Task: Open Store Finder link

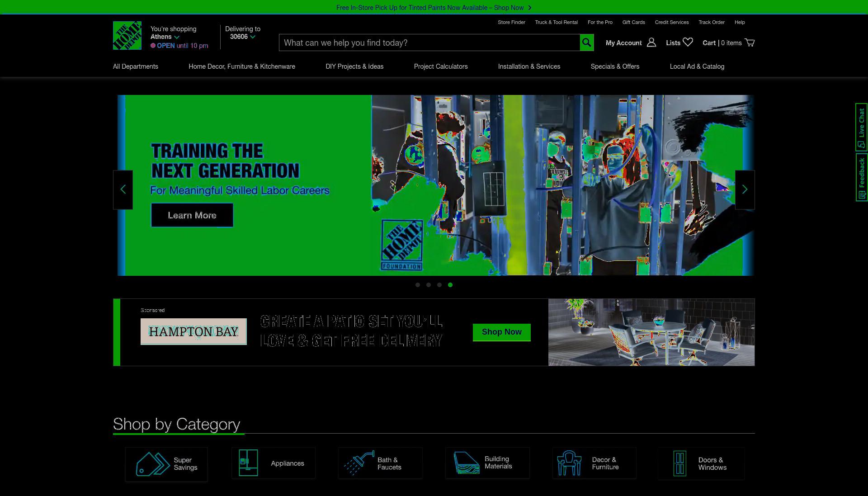Action: click(x=511, y=22)
